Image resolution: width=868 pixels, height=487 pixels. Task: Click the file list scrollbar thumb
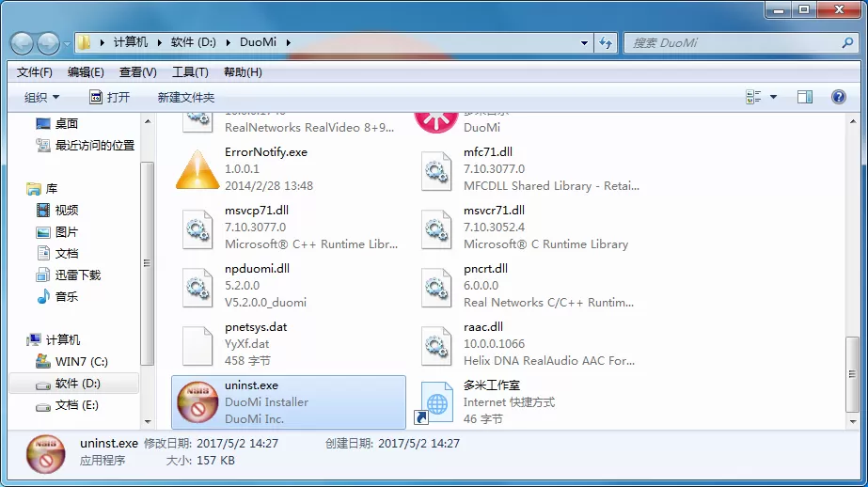853,375
